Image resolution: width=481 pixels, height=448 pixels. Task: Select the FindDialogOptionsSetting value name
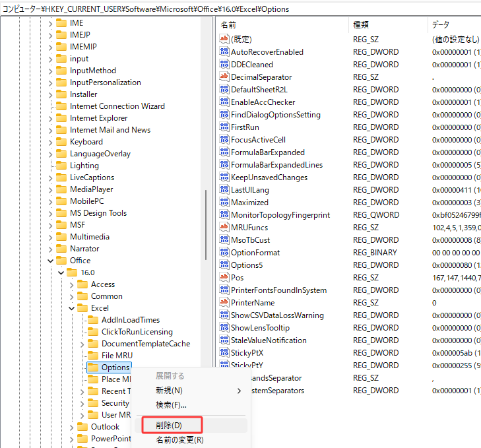point(276,114)
